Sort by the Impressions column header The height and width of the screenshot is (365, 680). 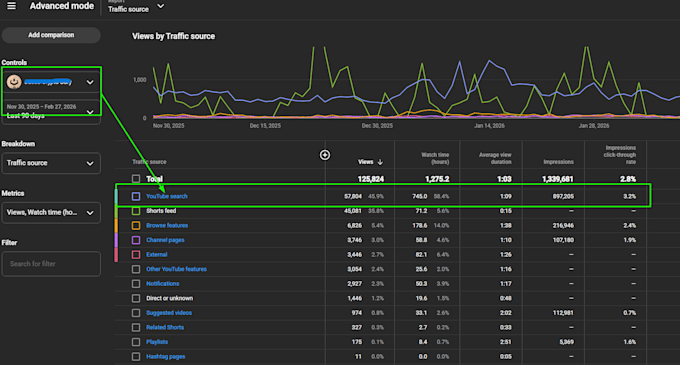coord(559,162)
